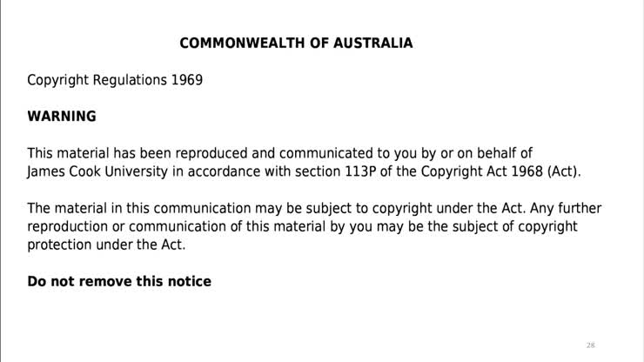Click the line starting reproduction or communication
The height and width of the screenshot is (362, 644).
point(302,226)
